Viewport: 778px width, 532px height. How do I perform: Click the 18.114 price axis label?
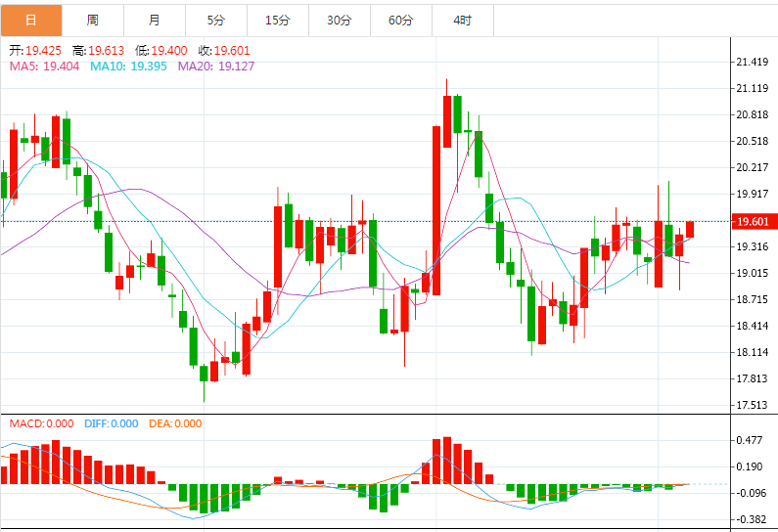[753, 352]
